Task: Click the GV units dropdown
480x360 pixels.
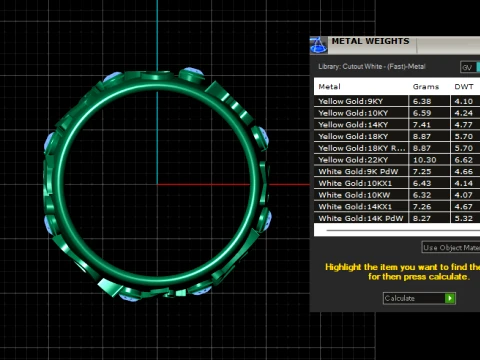Action: (x=470, y=67)
